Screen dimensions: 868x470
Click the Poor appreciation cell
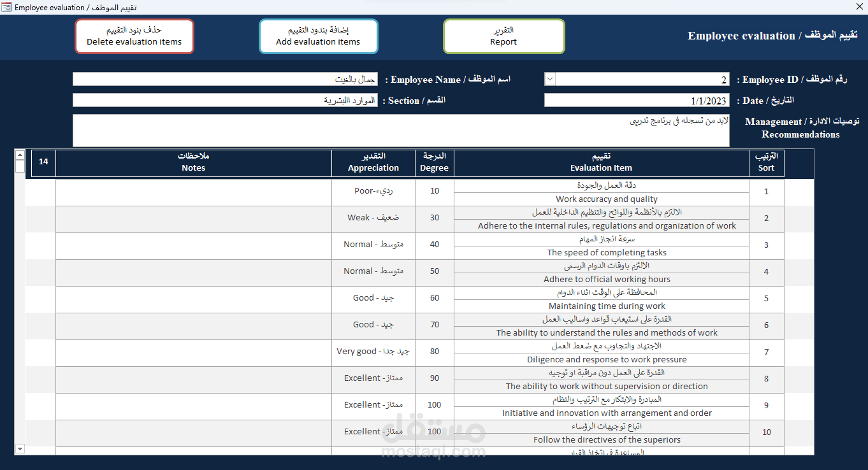(373, 191)
